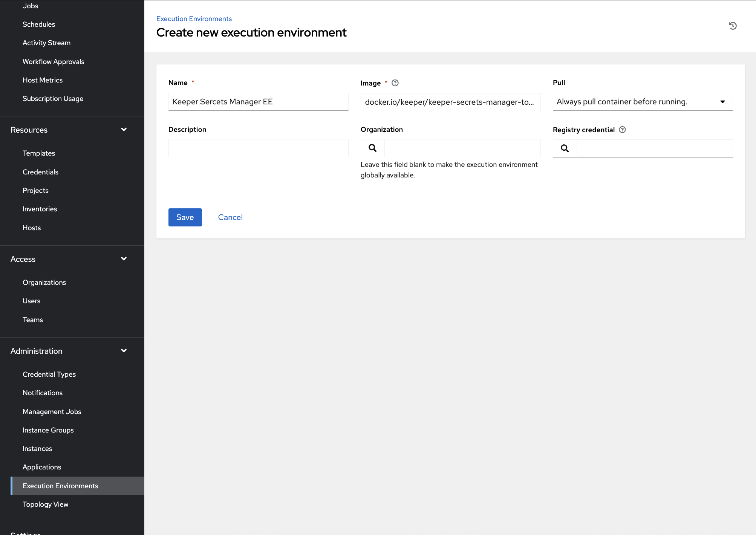Viewport: 756px width, 535px height.
Task: Open the Topology View page
Action: pyautogui.click(x=45, y=504)
